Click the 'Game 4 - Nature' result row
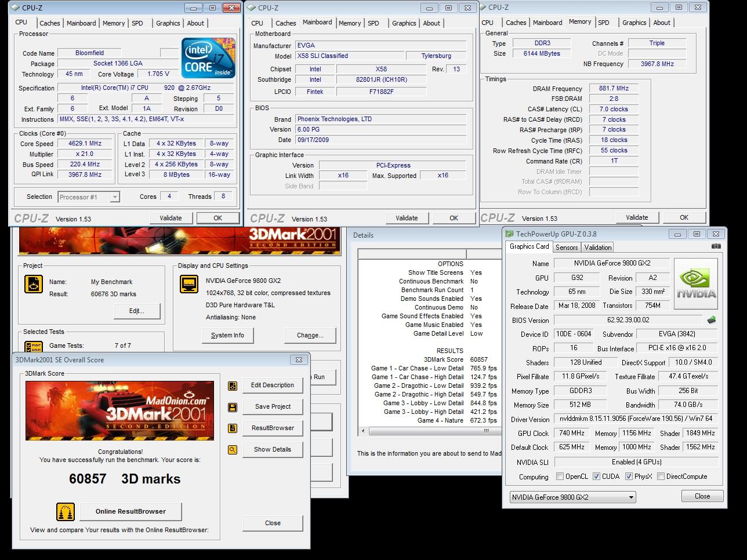This screenshot has height=560, width=747. point(429,420)
